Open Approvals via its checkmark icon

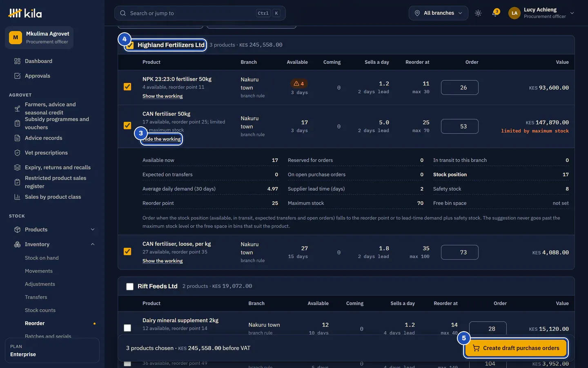pyautogui.click(x=17, y=76)
